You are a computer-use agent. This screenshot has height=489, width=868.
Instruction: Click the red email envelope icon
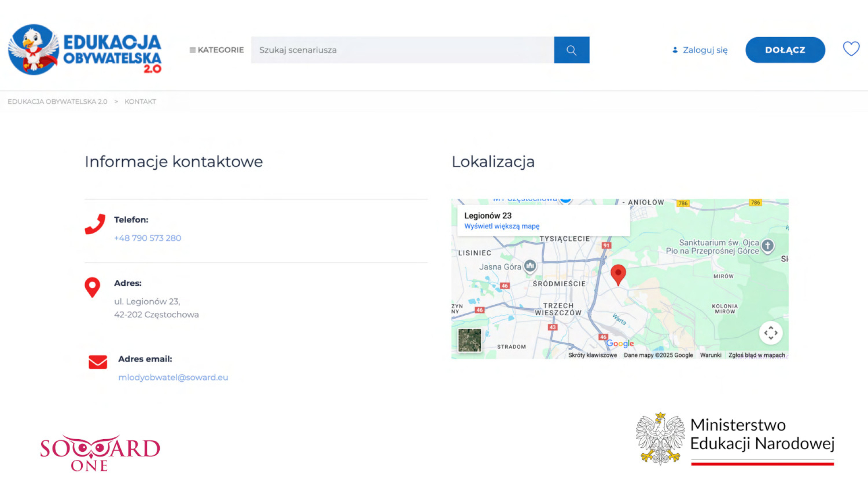pos(98,362)
